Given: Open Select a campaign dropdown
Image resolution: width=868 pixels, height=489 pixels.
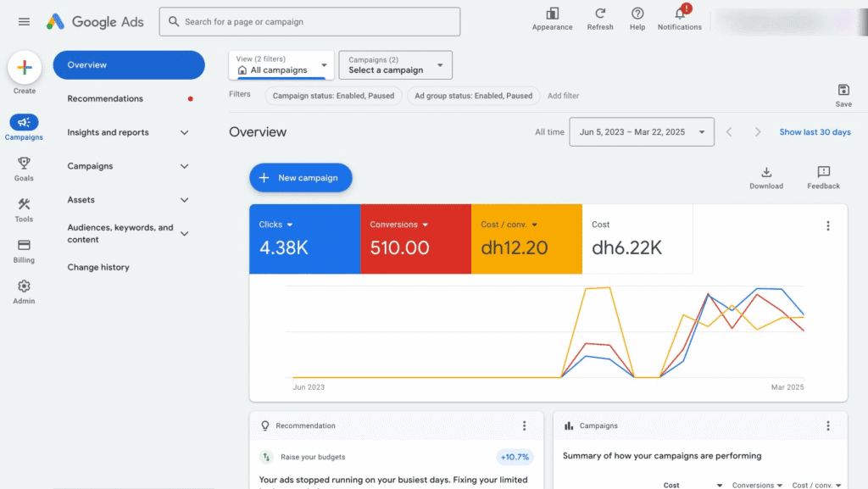Looking at the screenshot, I should coord(395,65).
